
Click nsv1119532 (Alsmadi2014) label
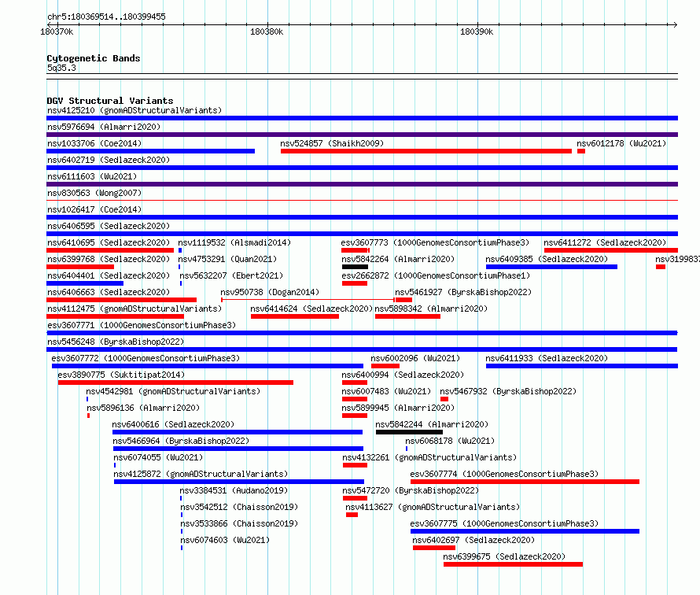(234, 242)
